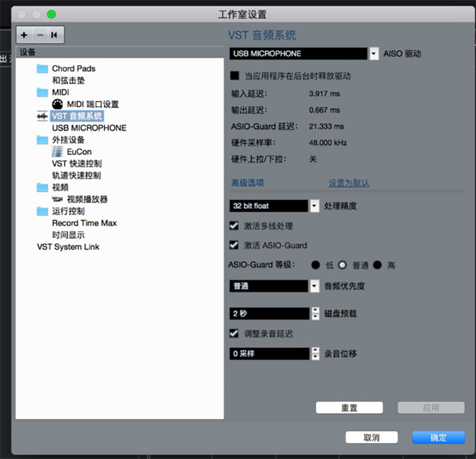
Task: Click the 视频播放器 camera icon
Action: click(x=57, y=199)
